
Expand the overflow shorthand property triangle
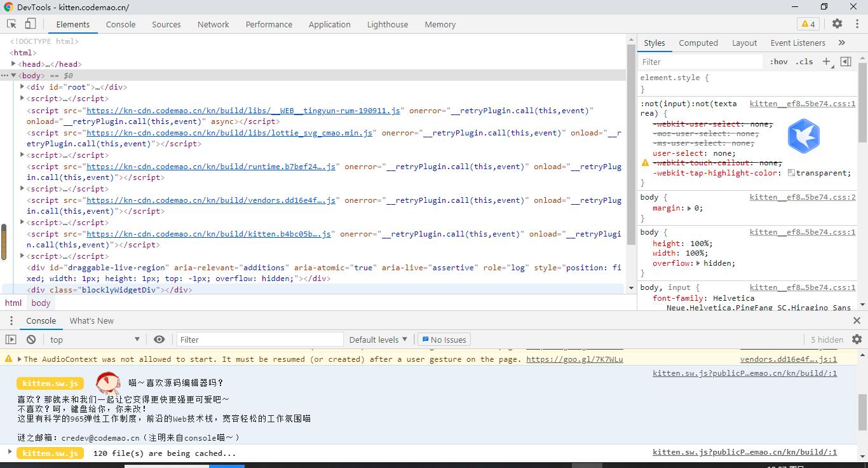click(698, 263)
